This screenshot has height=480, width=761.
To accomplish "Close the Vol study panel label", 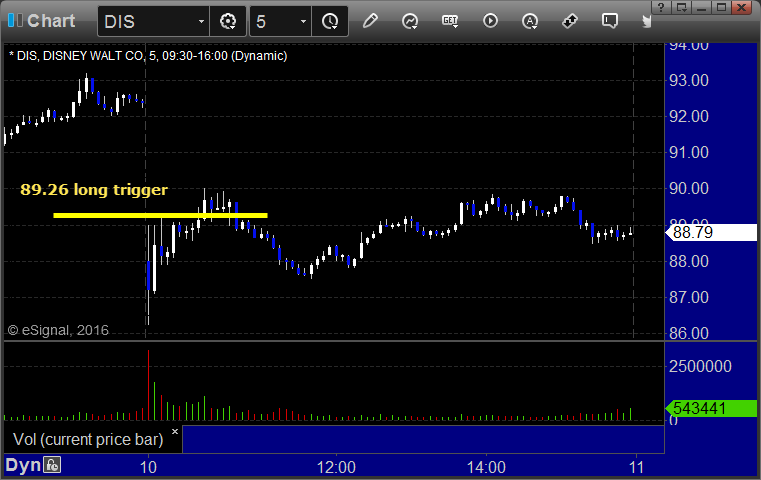I will 175,431.
